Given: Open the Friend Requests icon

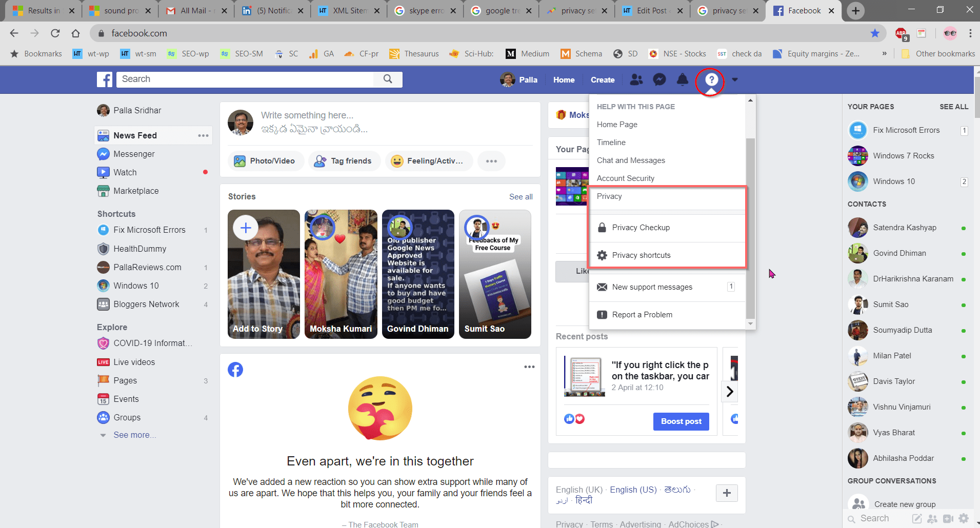Looking at the screenshot, I should click(x=636, y=79).
